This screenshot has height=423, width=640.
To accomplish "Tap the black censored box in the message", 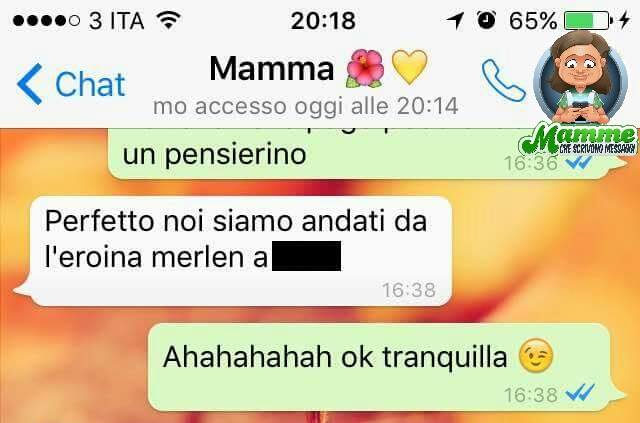I will tap(306, 256).
